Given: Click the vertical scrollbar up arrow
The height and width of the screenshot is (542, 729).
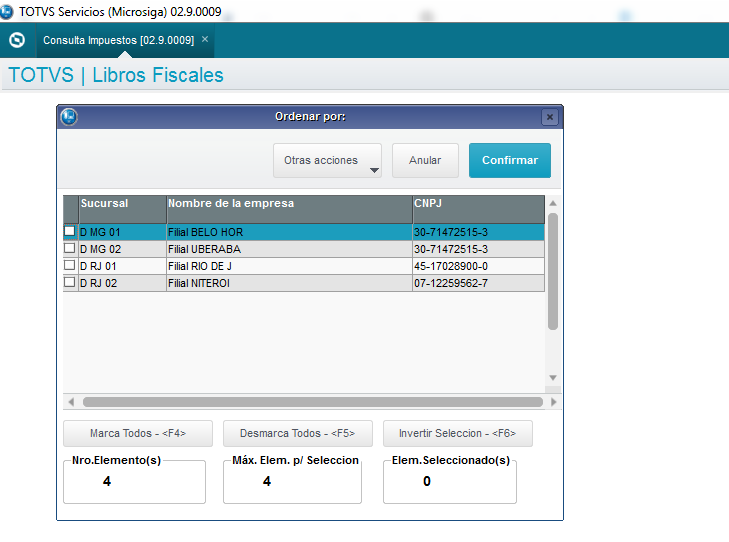Looking at the screenshot, I should (x=553, y=203).
